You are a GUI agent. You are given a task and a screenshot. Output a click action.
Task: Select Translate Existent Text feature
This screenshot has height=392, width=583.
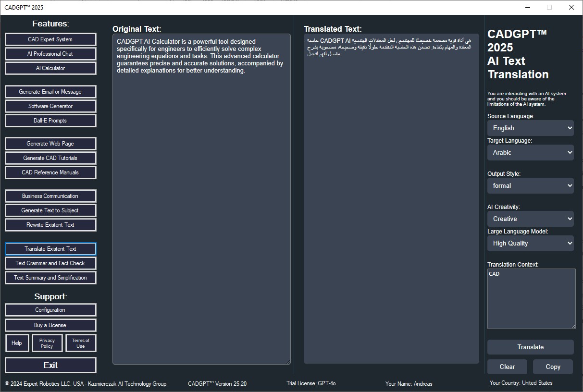click(x=50, y=249)
